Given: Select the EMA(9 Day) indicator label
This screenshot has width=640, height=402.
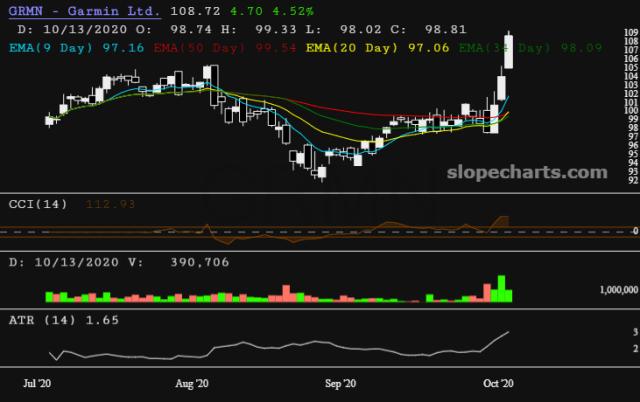Looking at the screenshot, I should [x=50, y=47].
